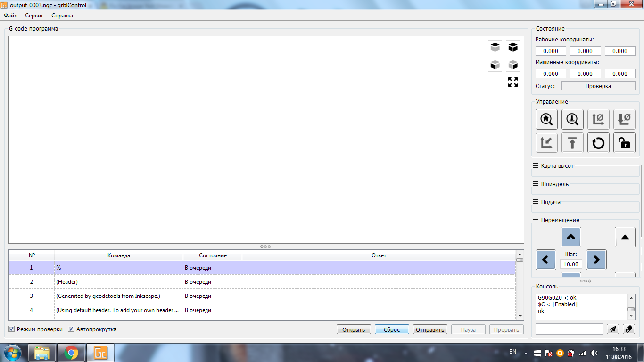Click the Команда column header
Viewport: 644px width, 362px height.
pos(119,255)
